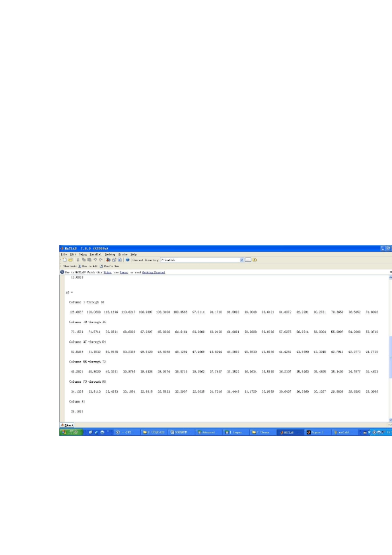Click the 'How to Add' shortcut
The height and width of the screenshot is (555, 392).
[88, 266]
